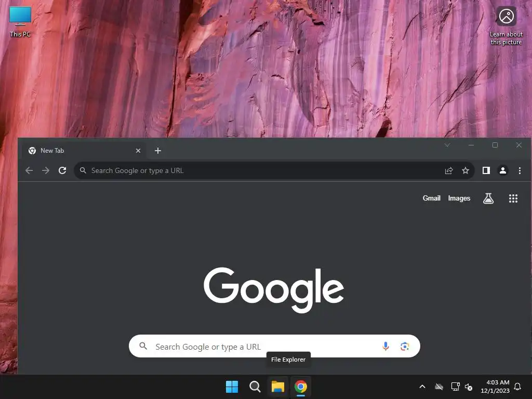Open the Google apps grid
The width and height of the screenshot is (532, 399).
point(513,198)
